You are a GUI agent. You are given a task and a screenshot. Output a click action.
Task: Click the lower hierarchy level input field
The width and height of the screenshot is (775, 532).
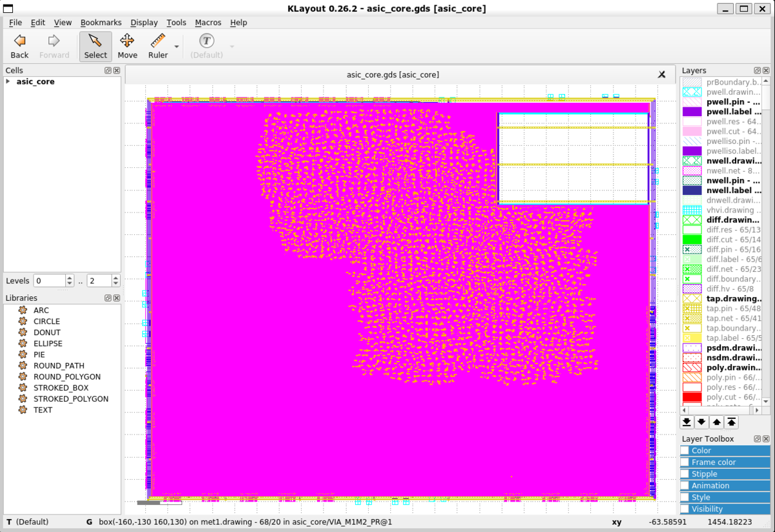49,281
